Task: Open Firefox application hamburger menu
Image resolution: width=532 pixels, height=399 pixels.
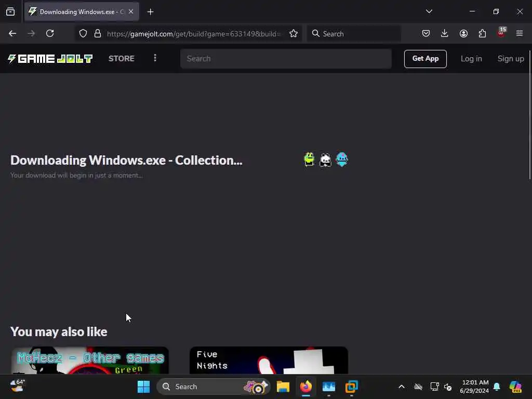Action: 520,33
